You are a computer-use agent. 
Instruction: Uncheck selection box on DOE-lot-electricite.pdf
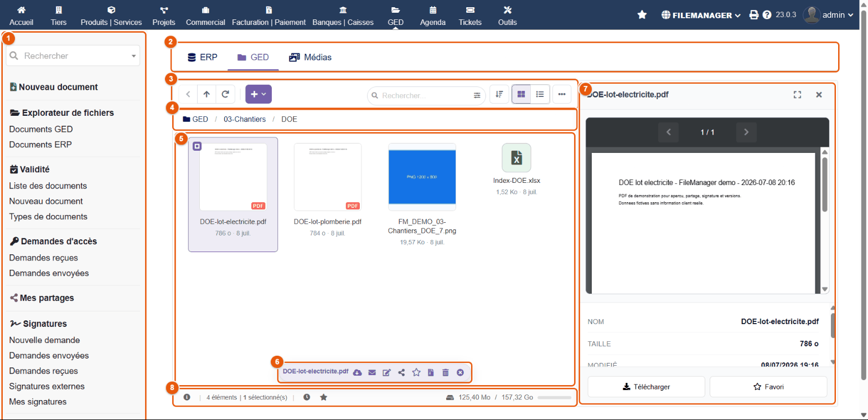pyautogui.click(x=197, y=146)
